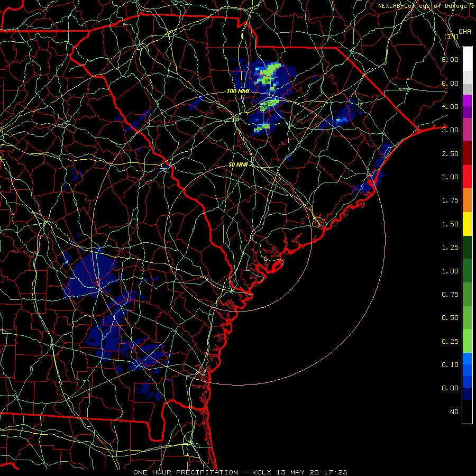Click the orange swatch in the legend
Screen dimensions: 476x476
click(467, 200)
